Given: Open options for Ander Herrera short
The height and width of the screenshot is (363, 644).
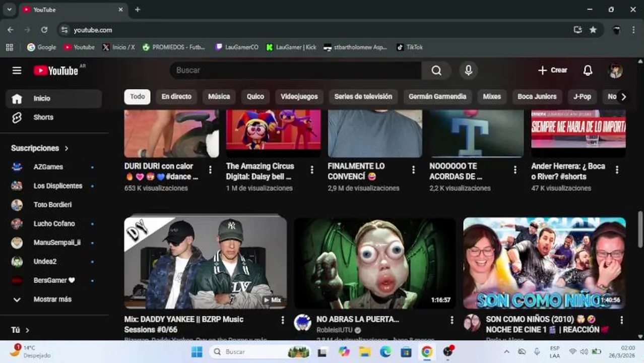Looking at the screenshot, I should 617,170.
